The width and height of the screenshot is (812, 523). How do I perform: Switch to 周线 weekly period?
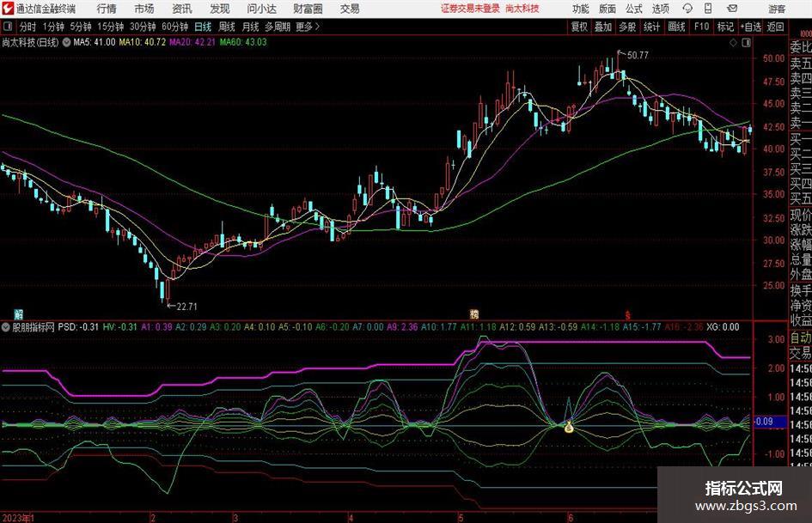click(x=226, y=27)
